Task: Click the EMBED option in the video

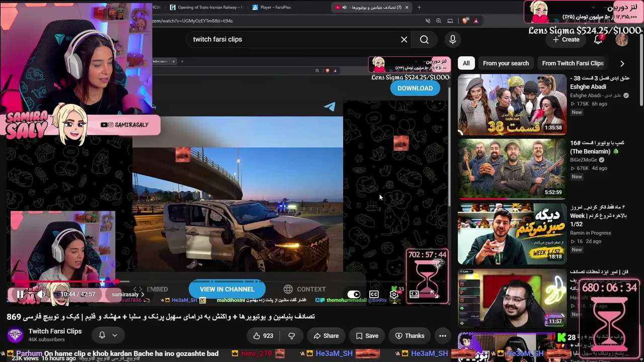Action: pos(150,289)
